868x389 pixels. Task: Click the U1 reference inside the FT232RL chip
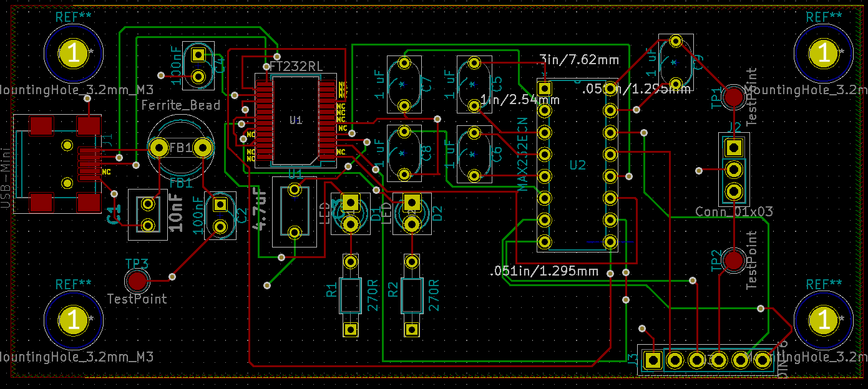click(x=295, y=120)
